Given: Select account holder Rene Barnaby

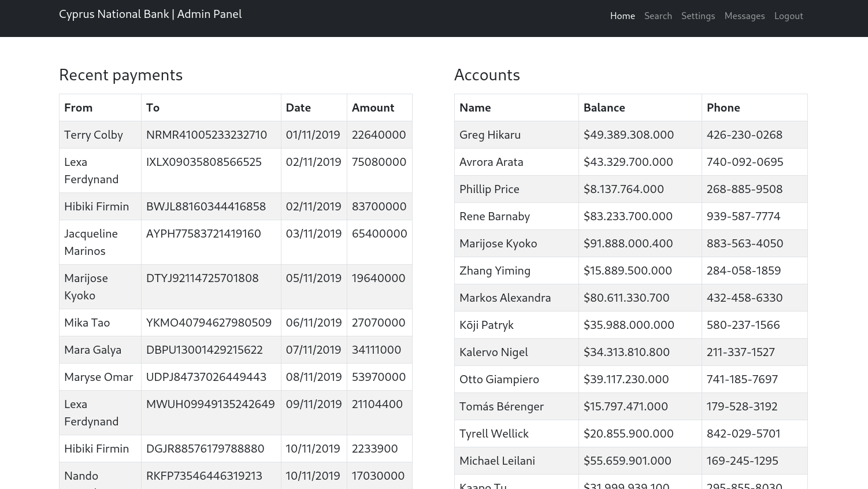Looking at the screenshot, I should tap(495, 216).
